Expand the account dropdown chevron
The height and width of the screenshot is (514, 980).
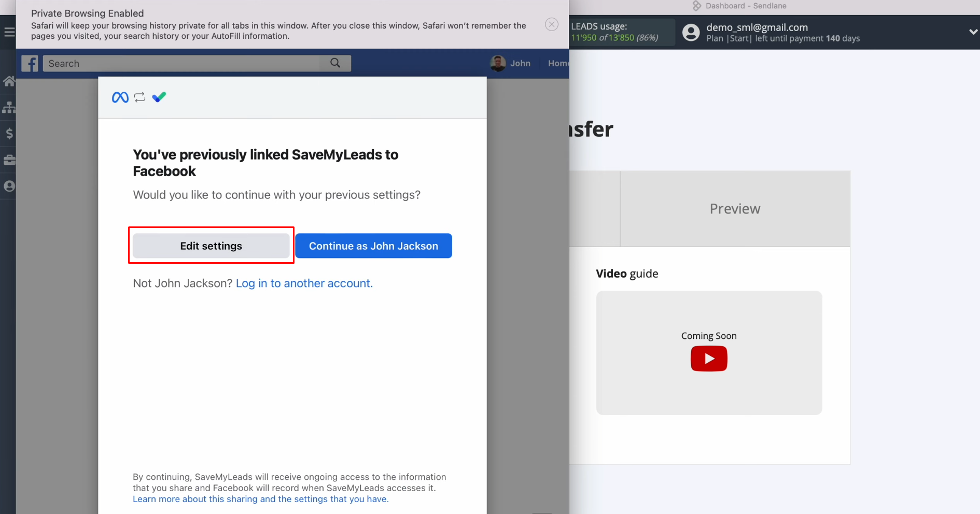[x=973, y=32]
